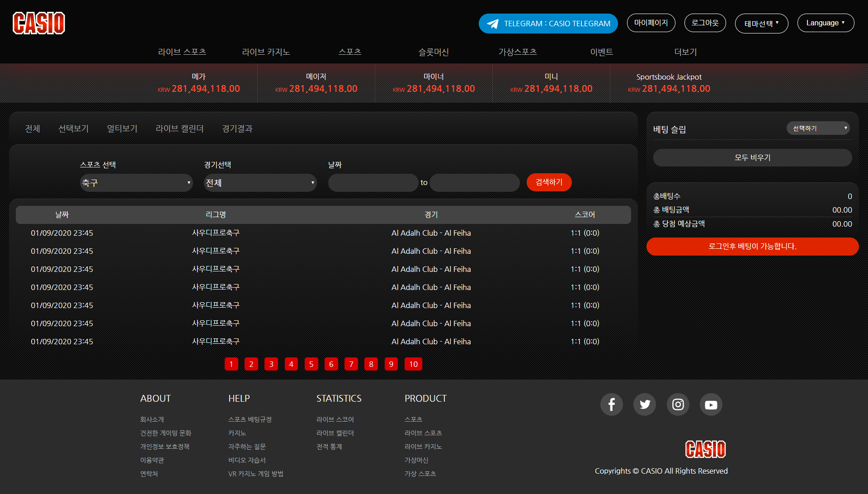Screen dimensions: 868x494
Task: Click the CASIO logo in header
Action: click(39, 23)
